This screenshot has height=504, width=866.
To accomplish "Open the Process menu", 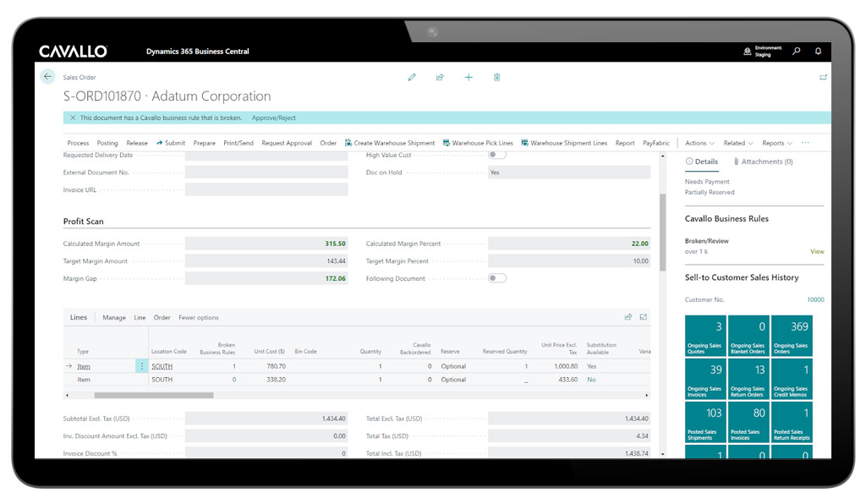I will 78,143.
